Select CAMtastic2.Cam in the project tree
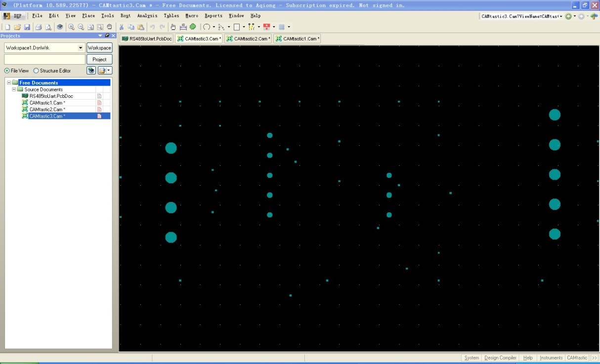 click(x=47, y=109)
